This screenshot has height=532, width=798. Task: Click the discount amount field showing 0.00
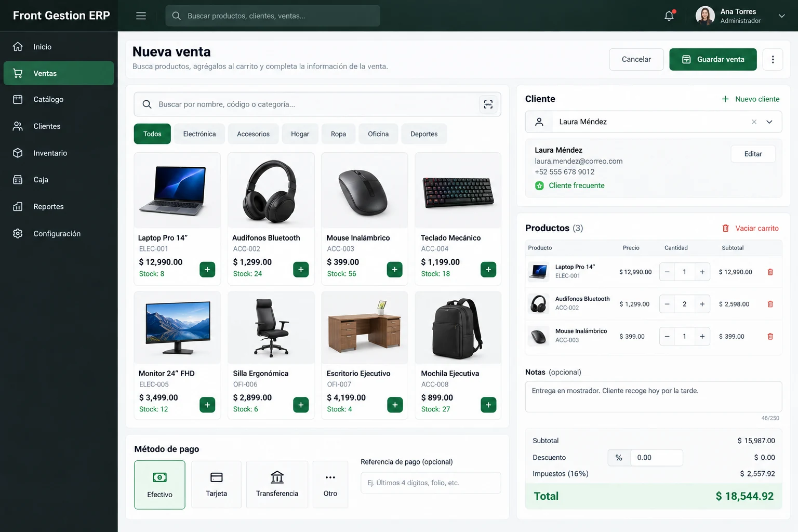pyautogui.click(x=657, y=458)
